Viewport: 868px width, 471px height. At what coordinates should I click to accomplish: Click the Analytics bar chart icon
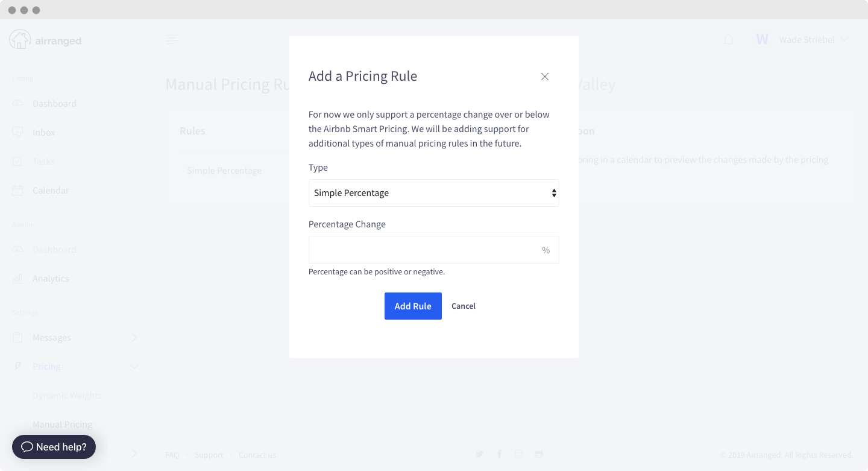click(18, 279)
